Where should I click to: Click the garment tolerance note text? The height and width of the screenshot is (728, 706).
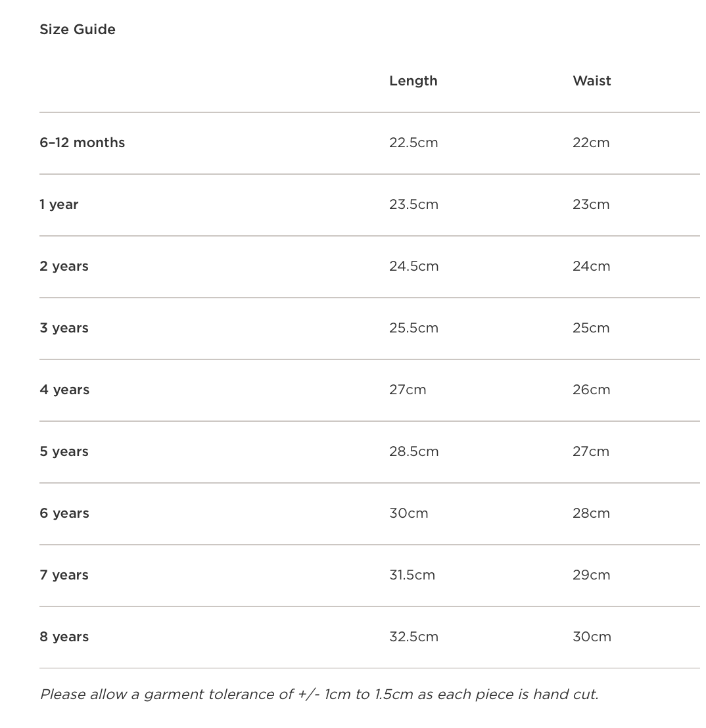(x=319, y=694)
